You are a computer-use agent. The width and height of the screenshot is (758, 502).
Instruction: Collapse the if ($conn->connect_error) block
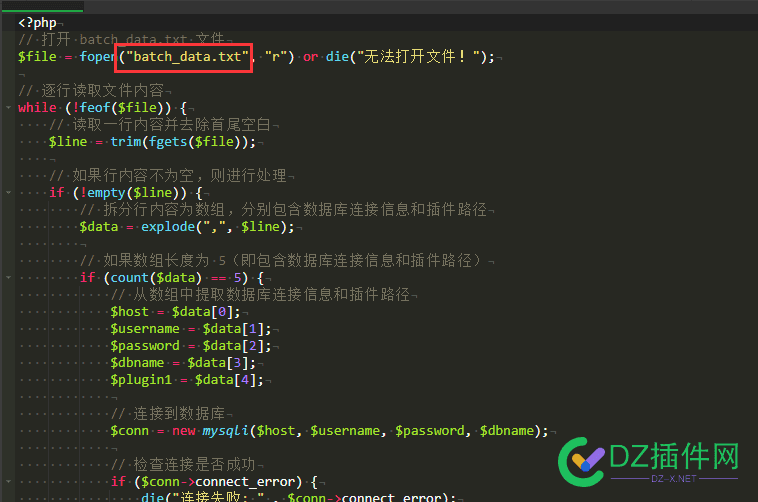click(9, 482)
